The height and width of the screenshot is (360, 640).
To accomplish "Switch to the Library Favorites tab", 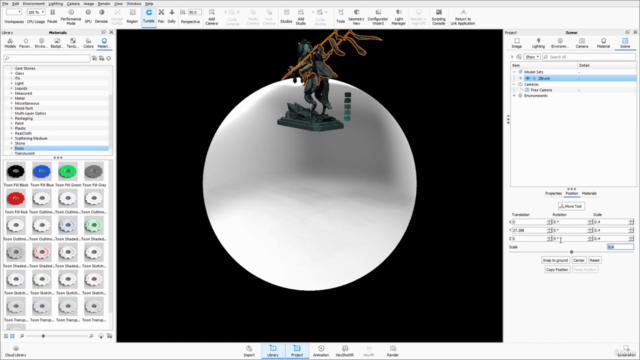I will pos(26,43).
